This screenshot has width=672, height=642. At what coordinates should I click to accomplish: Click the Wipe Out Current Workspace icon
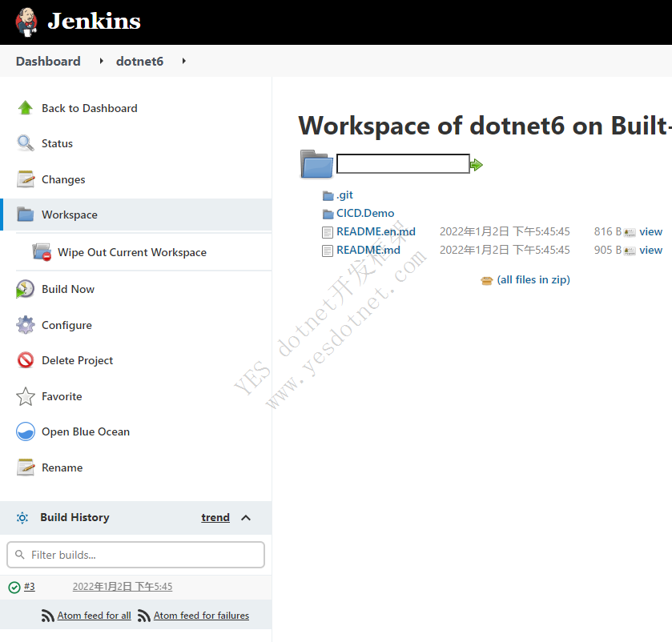coord(42,252)
